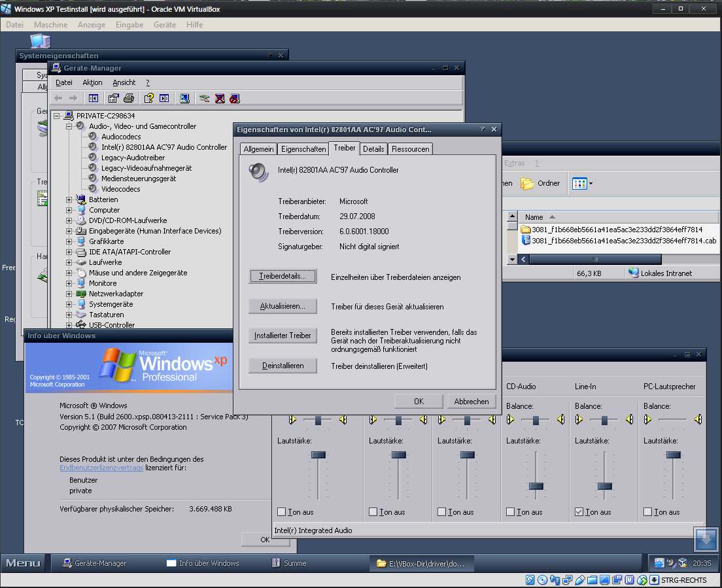Open Ansicht menu in Geräte-Manager
The height and width of the screenshot is (588, 722).
click(124, 82)
